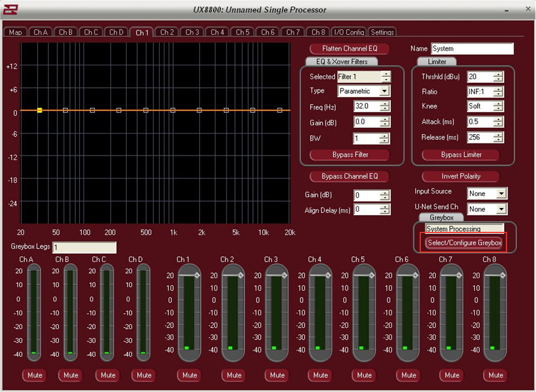Click Select/Configure Greybox button
Viewport: 536px width, 392px height.
pyautogui.click(x=464, y=243)
